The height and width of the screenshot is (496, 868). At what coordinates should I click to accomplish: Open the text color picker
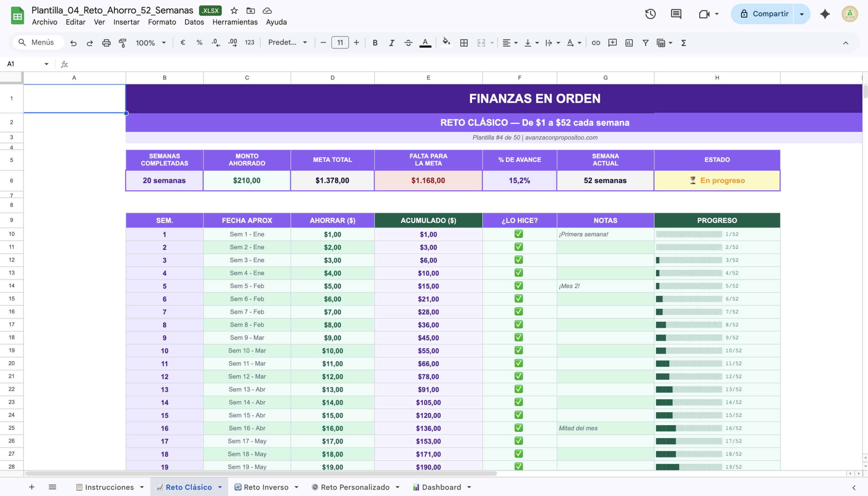(x=425, y=43)
